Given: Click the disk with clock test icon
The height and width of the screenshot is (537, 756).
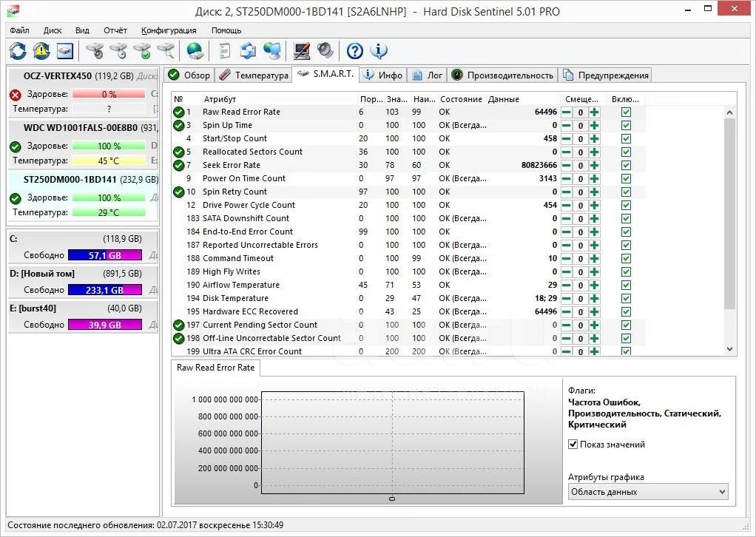Looking at the screenshot, I should (118, 50).
